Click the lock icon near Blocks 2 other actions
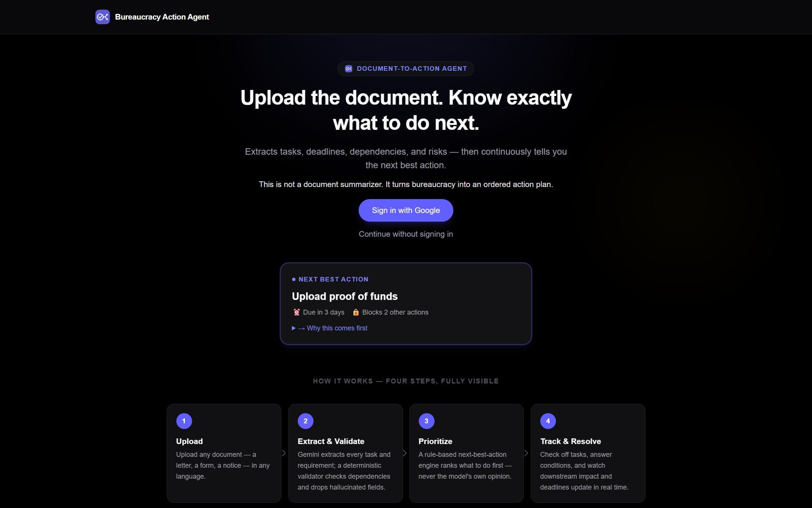Viewport: 812px width, 508px height. tap(356, 312)
